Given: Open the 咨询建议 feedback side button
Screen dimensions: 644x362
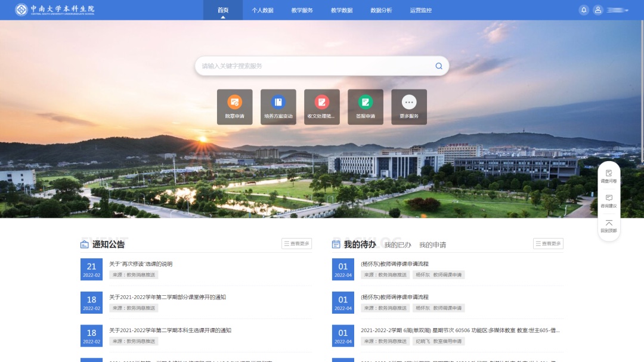Looking at the screenshot, I should click(x=609, y=201).
